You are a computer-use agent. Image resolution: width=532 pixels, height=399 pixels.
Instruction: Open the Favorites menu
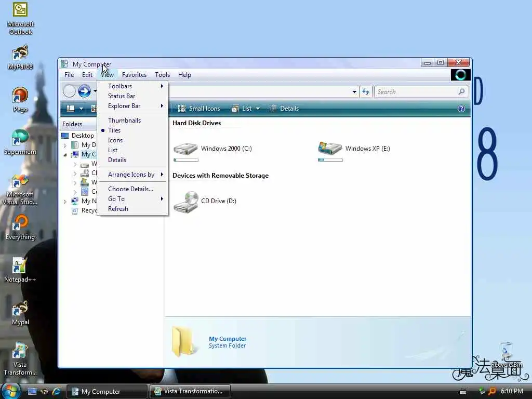pyautogui.click(x=135, y=75)
